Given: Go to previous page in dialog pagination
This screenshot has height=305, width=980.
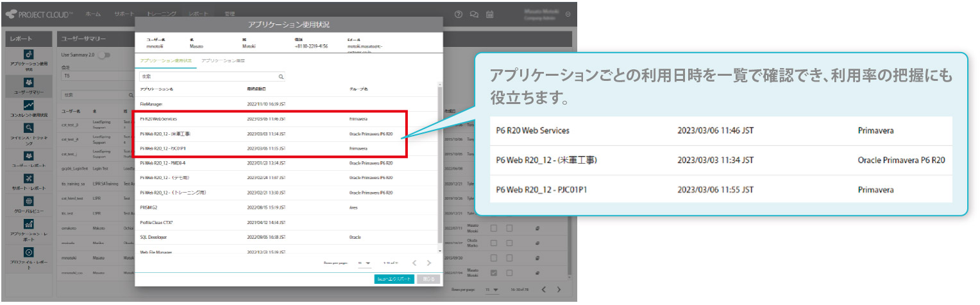Looking at the screenshot, I should (414, 263).
